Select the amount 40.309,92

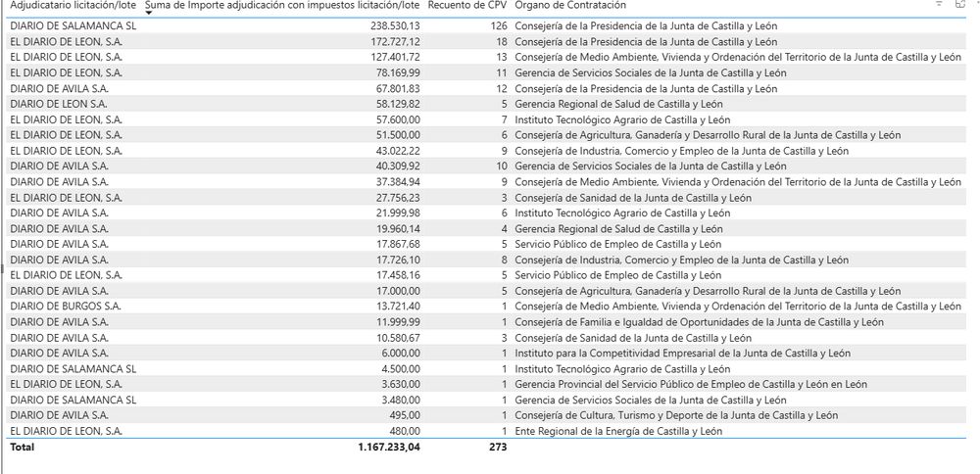point(398,166)
